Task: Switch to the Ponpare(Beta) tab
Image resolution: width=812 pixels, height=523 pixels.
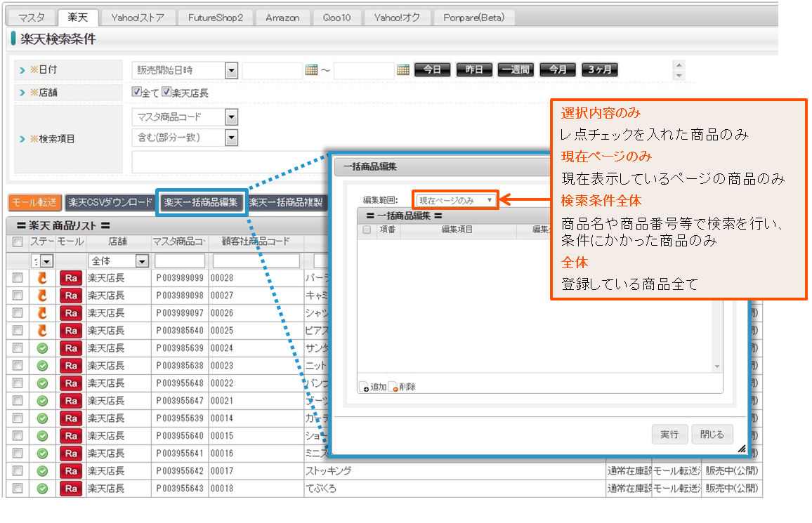Action: click(474, 18)
